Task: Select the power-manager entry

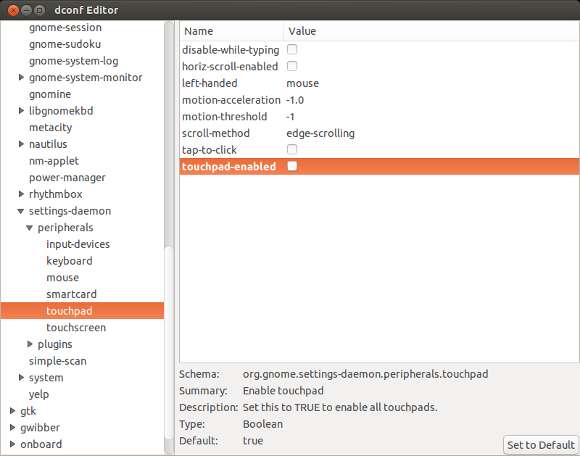Action: [x=67, y=178]
